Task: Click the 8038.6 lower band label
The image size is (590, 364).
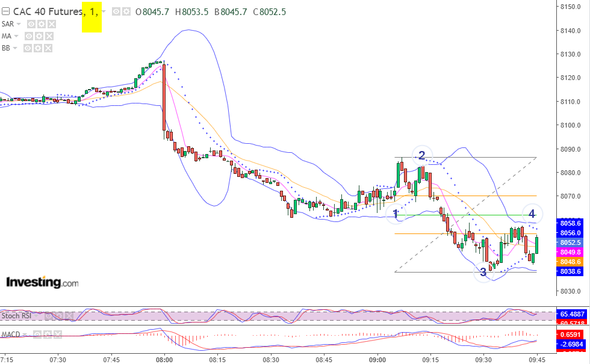Action: [x=571, y=271]
